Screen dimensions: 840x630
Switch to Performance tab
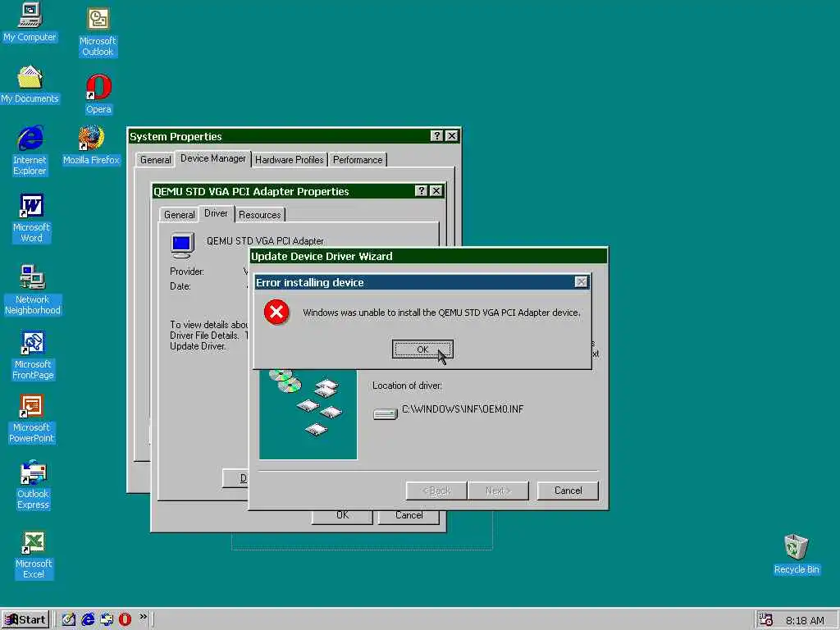tap(358, 160)
